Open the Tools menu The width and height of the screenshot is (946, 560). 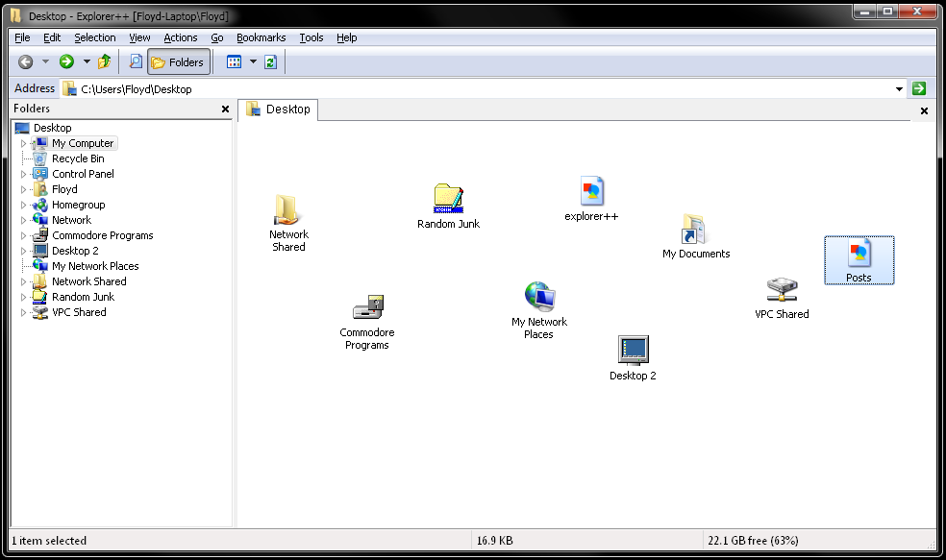pos(311,37)
